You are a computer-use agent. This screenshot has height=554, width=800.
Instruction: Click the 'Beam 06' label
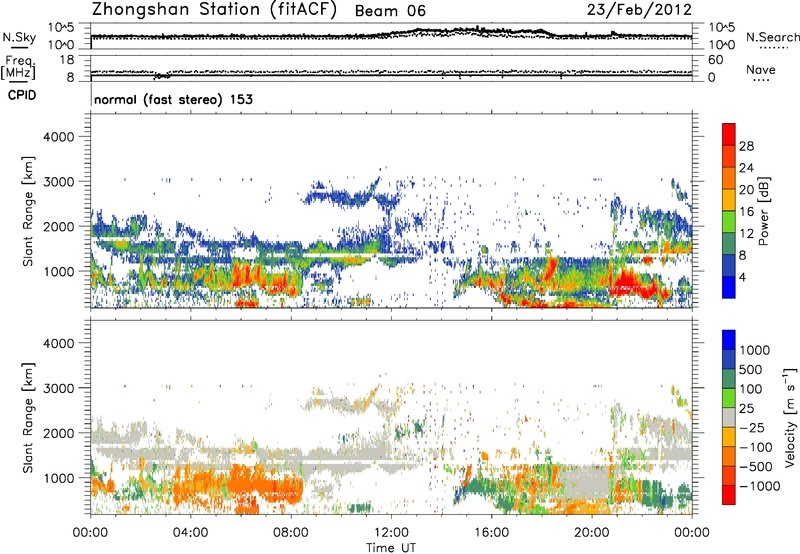click(x=390, y=11)
